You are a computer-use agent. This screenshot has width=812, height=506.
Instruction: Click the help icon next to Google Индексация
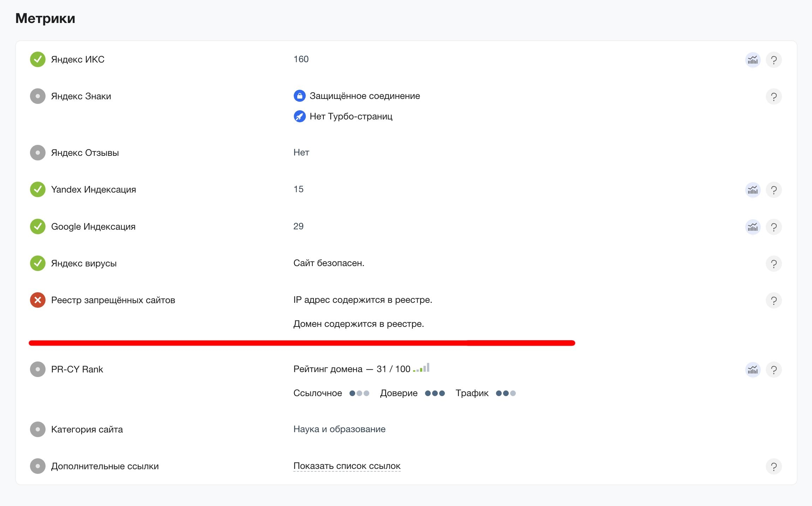774,227
